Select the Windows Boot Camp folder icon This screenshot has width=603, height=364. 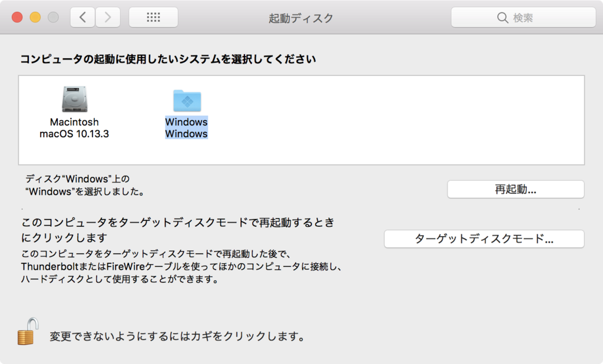[x=187, y=101]
